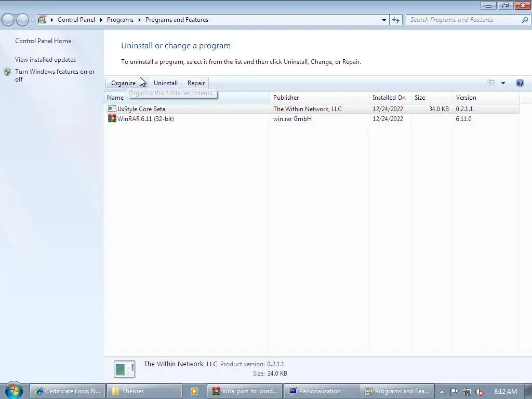Open the Windows Start orb
Screen dimensions: 532x399
point(14,391)
